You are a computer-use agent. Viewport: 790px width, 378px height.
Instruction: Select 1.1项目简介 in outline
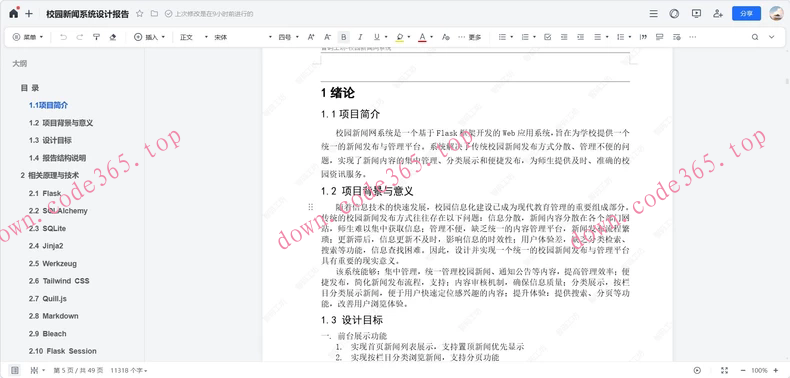coord(48,105)
